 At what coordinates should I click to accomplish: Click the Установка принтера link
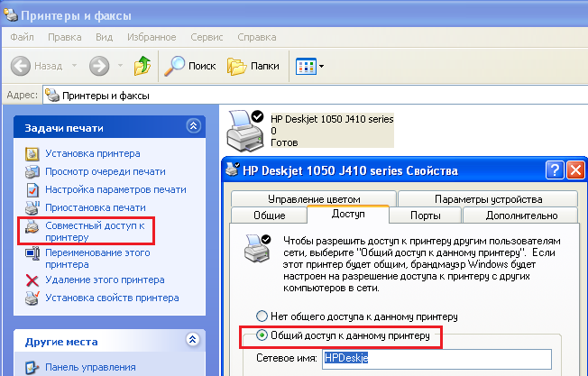93,153
